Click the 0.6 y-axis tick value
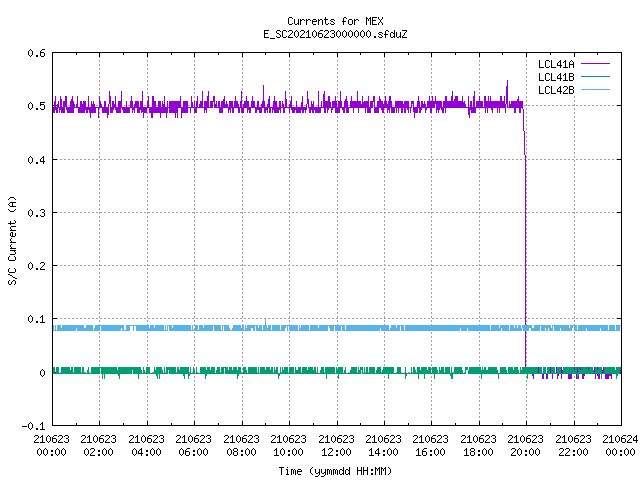 click(36, 53)
